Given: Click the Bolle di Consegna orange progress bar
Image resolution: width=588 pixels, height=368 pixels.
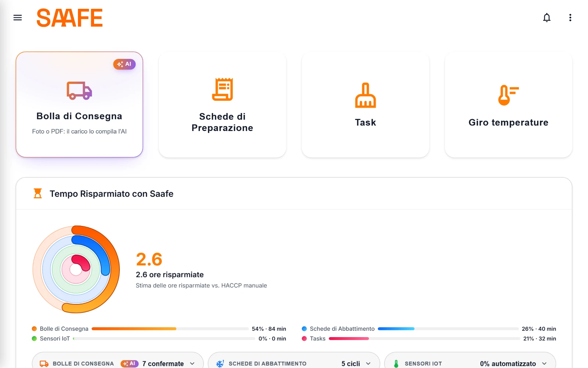Looking at the screenshot, I should (170, 329).
